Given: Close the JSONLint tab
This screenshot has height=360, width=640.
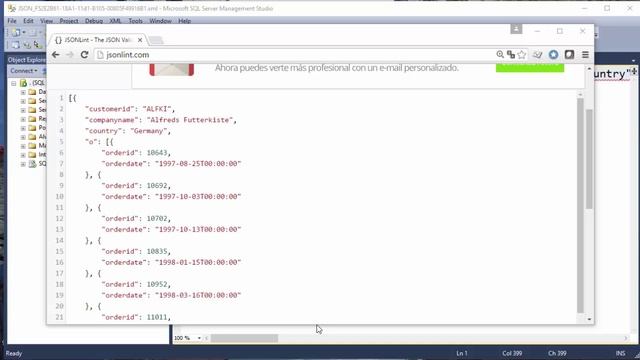Looking at the screenshot, I should coord(140,40).
